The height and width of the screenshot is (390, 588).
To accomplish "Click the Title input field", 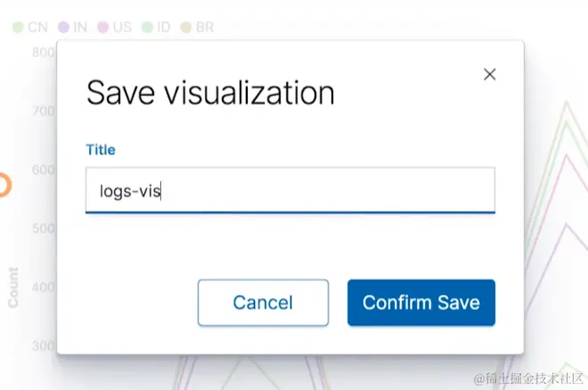I will pos(290,190).
